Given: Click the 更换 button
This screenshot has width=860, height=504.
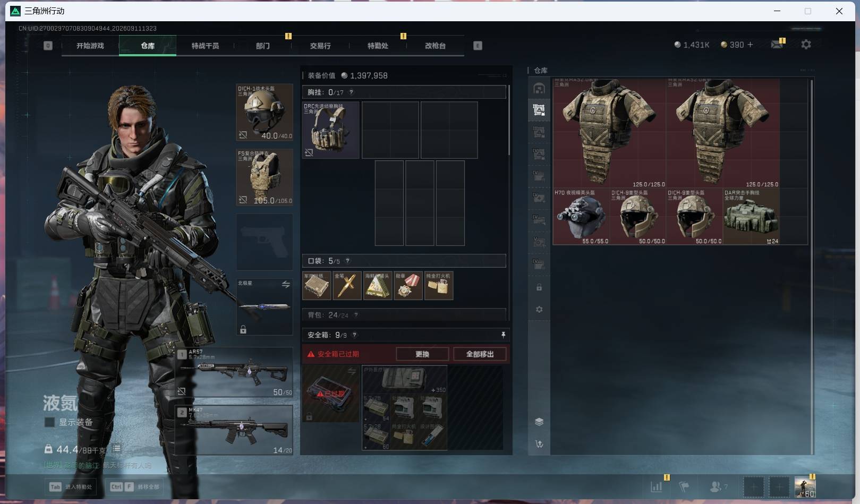Looking at the screenshot, I should coord(422,354).
